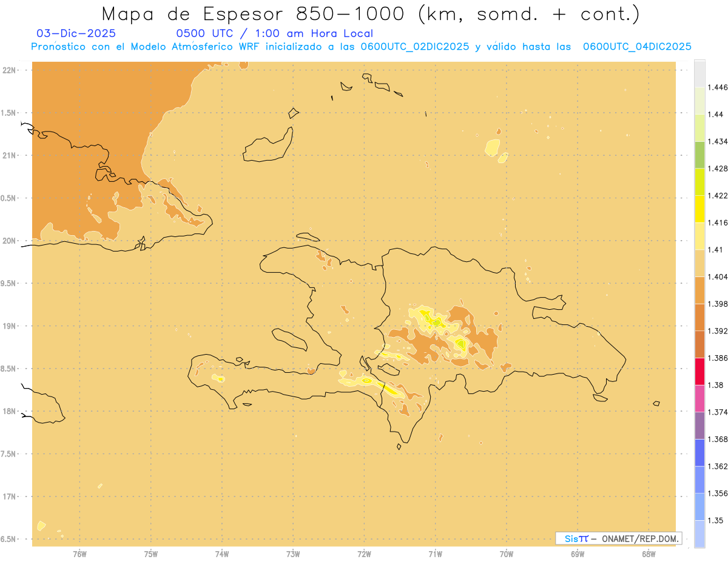This screenshot has height=562, width=728.
Task: Click the 72W longitude label
Action: pyautogui.click(x=364, y=554)
